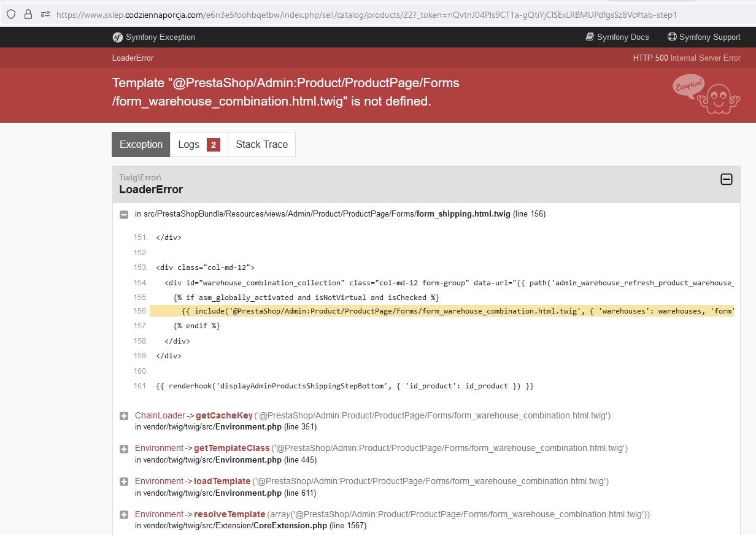Click code line 155 asm_globally_activated condition
This screenshot has height=535, width=756.
pyautogui.click(x=306, y=298)
